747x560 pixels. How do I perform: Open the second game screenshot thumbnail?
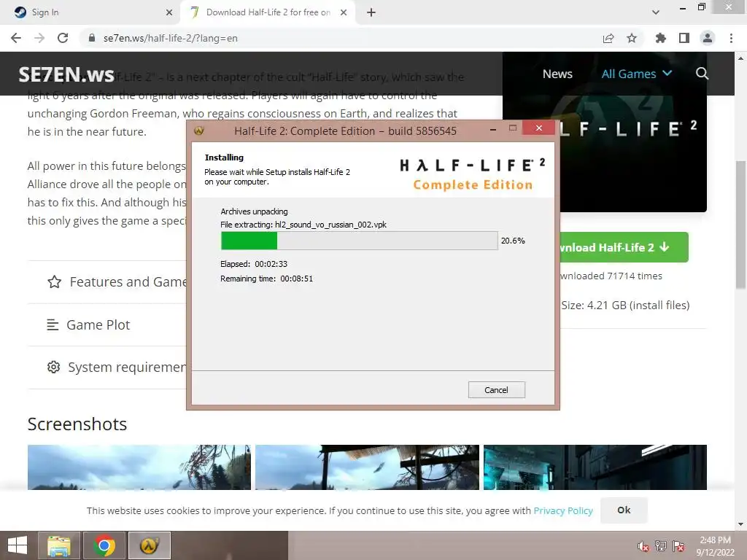(x=368, y=467)
